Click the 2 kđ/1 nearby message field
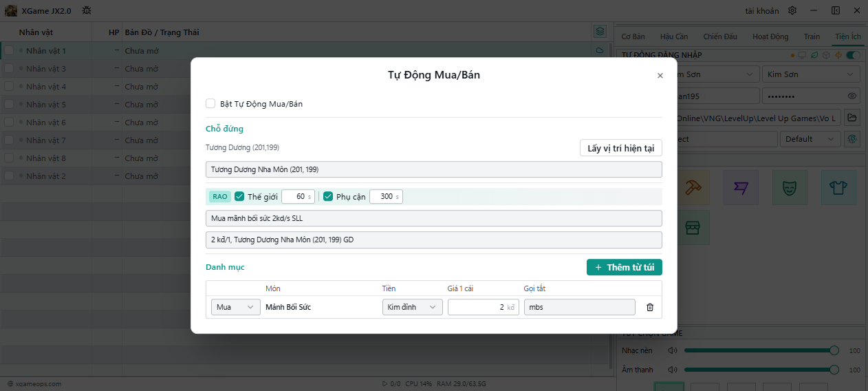Viewport: 868px width, 391px height. 434,240
